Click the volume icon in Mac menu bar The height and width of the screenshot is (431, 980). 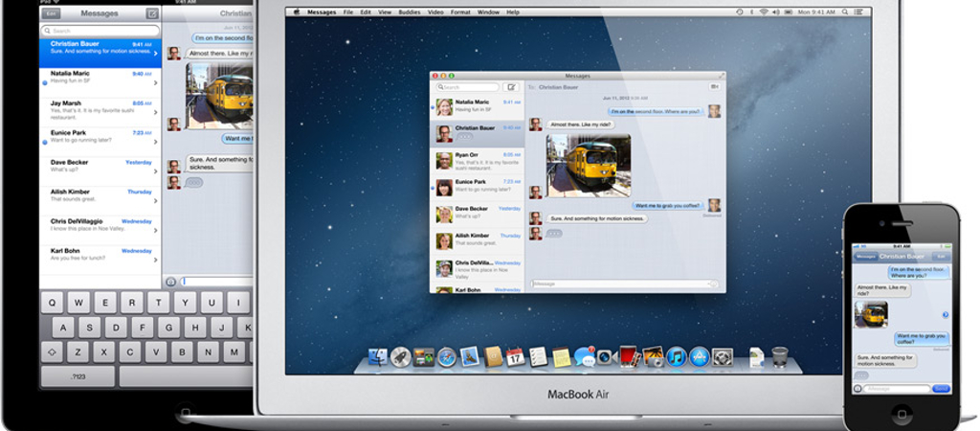(x=775, y=11)
